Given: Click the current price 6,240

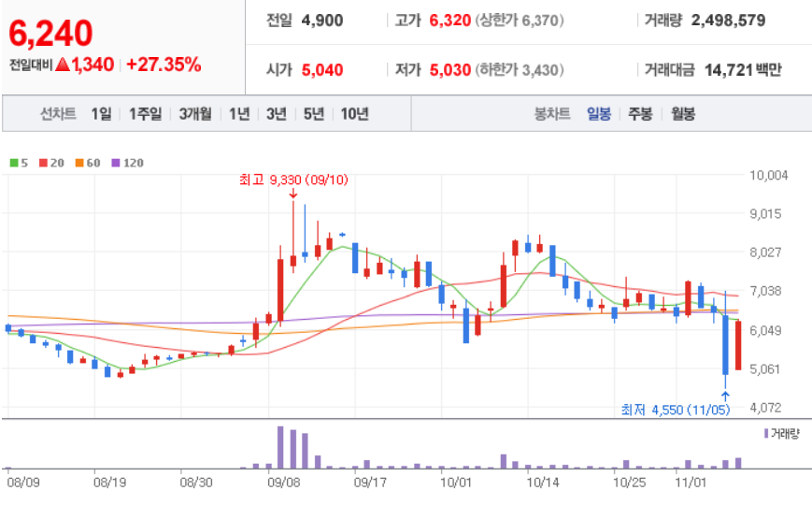Looking at the screenshot, I should pos(50,33).
